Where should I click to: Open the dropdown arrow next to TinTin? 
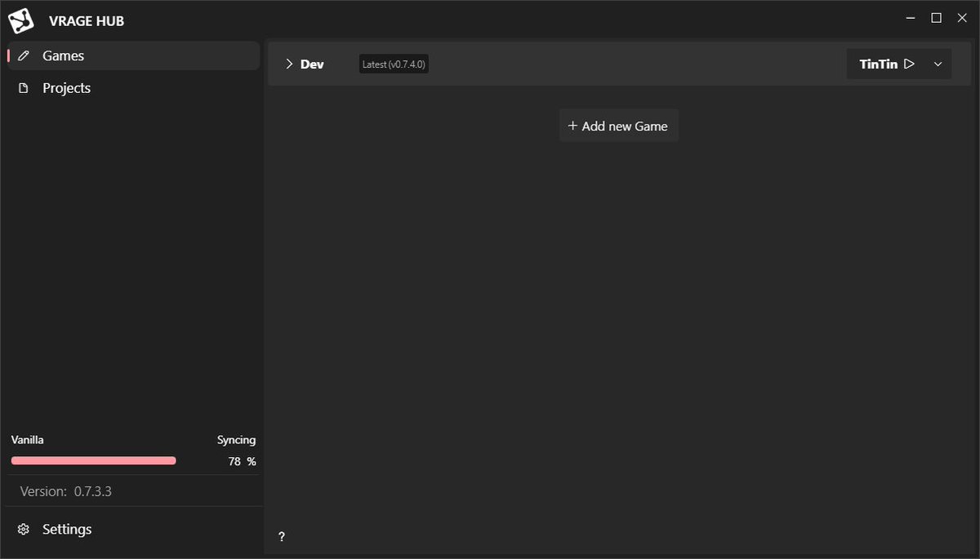(x=938, y=64)
